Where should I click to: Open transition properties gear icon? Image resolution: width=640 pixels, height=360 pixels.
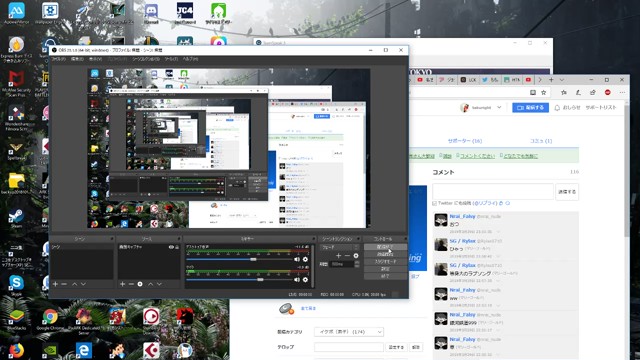tap(356, 256)
